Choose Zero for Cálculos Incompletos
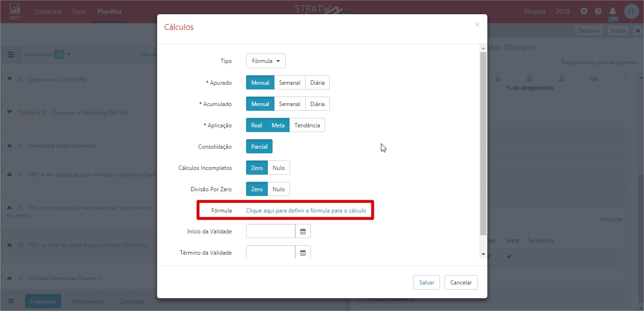The width and height of the screenshot is (644, 311). pos(257,168)
